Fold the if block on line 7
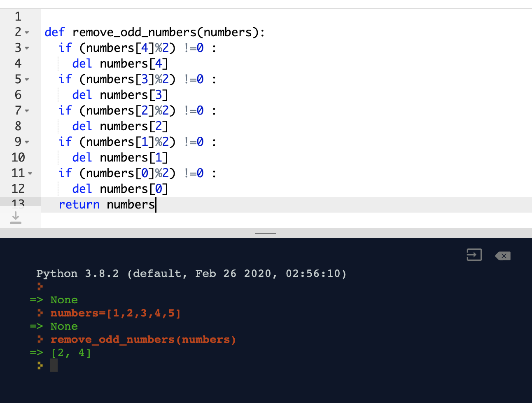This screenshot has height=403, width=532. (x=27, y=111)
